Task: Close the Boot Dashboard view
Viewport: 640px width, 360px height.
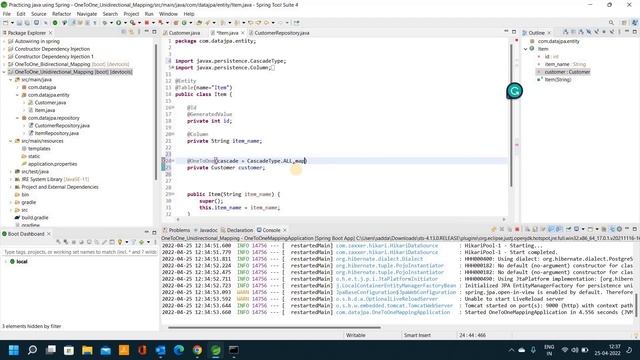Action: pyautogui.click(x=49, y=234)
